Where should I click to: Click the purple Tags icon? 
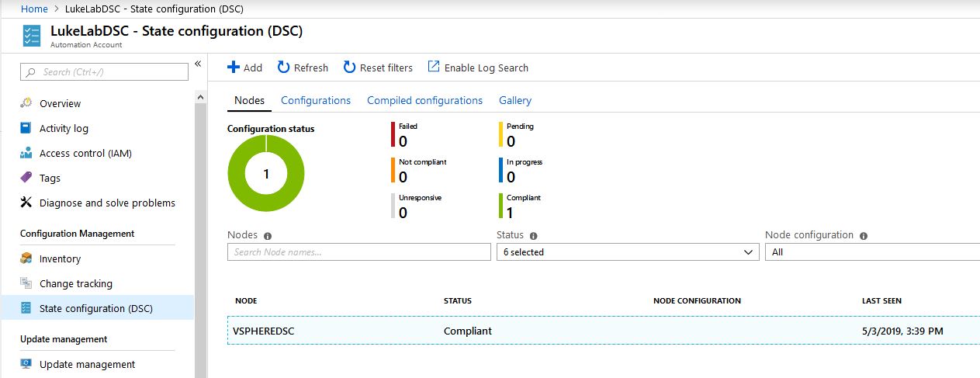[26, 178]
